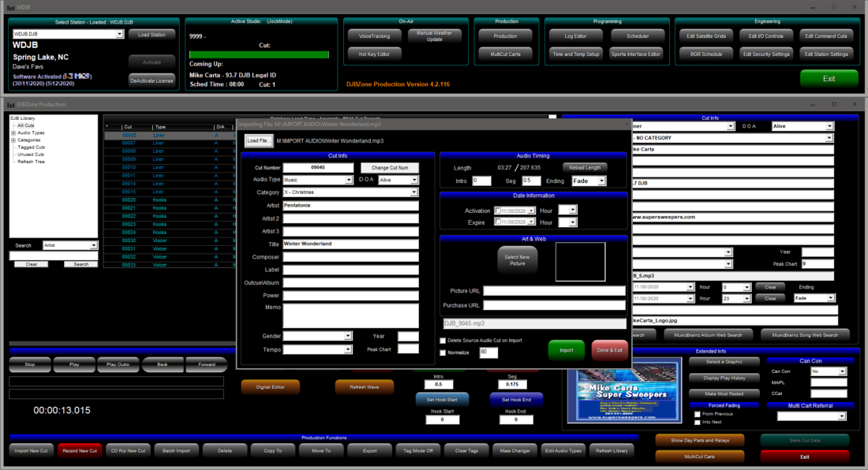This screenshot has width=868, height=470.
Task: Enable the Into Next forced fading checkbox
Action: pos(697,423)
